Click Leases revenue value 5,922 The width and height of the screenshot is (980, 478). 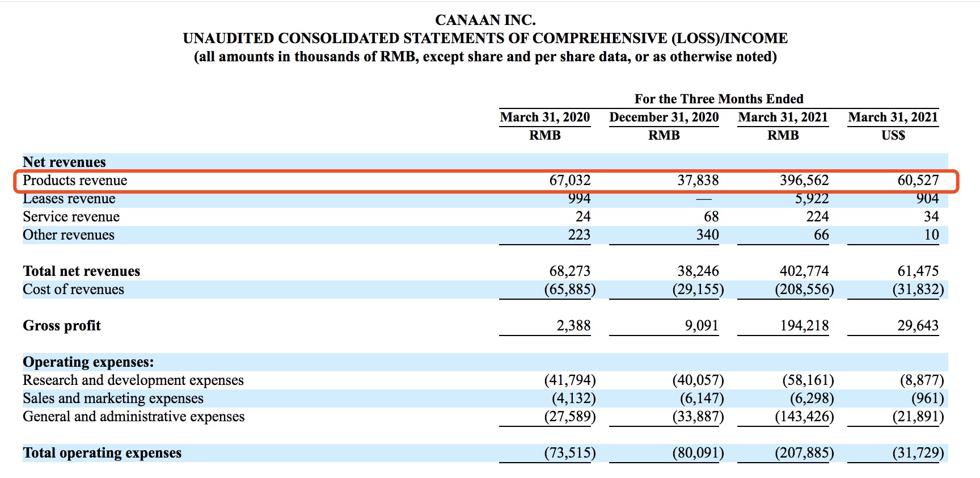[812, 199]
